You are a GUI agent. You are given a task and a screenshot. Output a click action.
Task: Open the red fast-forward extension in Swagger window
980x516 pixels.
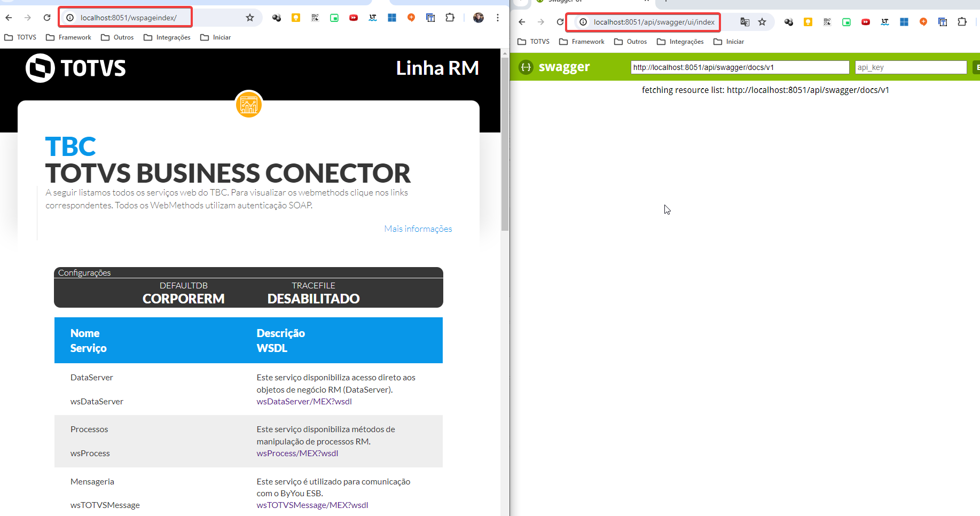point(866,22)
